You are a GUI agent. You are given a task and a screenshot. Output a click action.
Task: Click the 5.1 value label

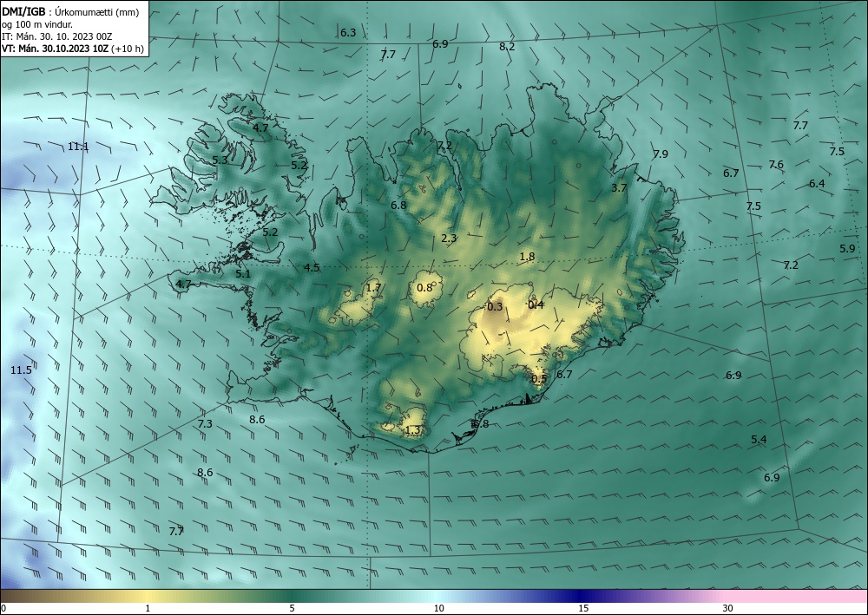[x=243, y=274]
